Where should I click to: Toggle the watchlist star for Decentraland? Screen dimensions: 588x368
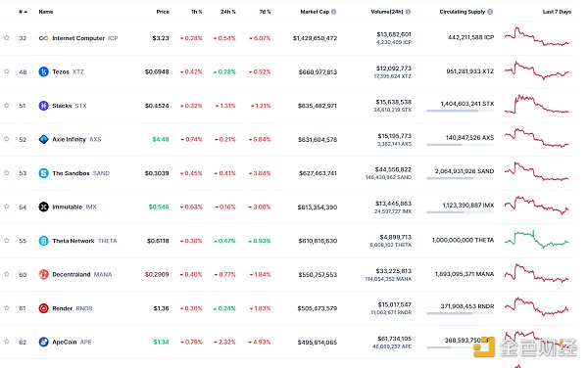pyautogui.click(x=7, y=274)
